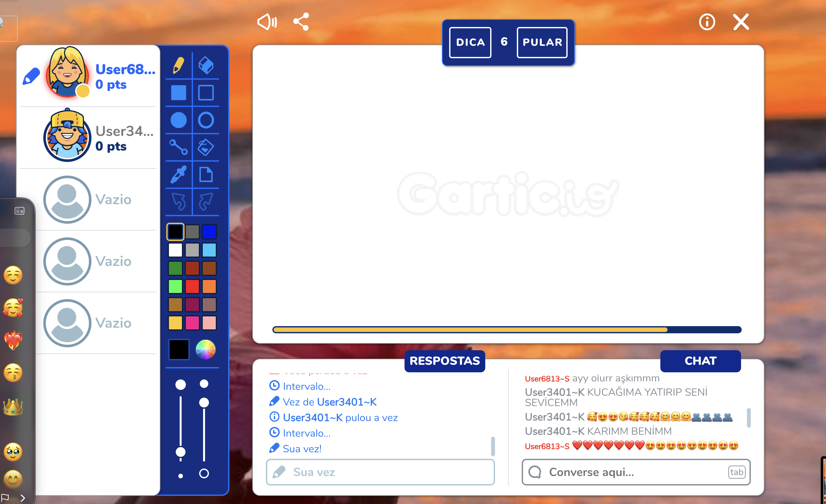Screen dimensions: 826x504
Task: Click the User34 player avatar
Action: pyautogui.click(x=67, y=135)
